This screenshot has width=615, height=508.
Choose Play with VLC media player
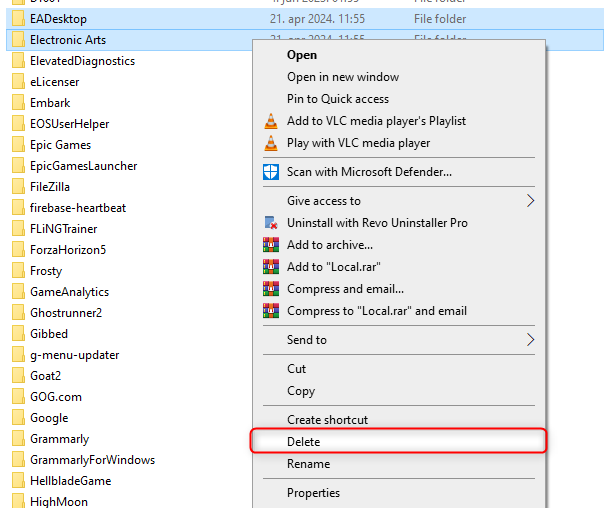399,143
